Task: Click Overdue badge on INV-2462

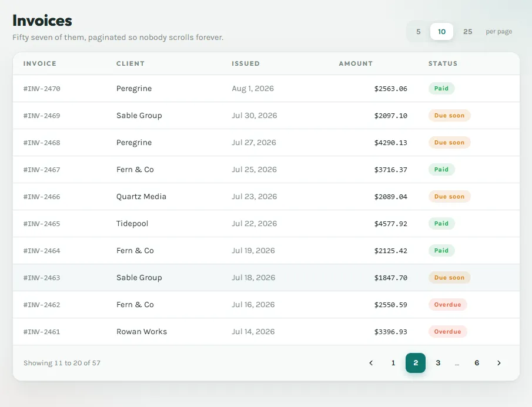Action: click(447, 305)
